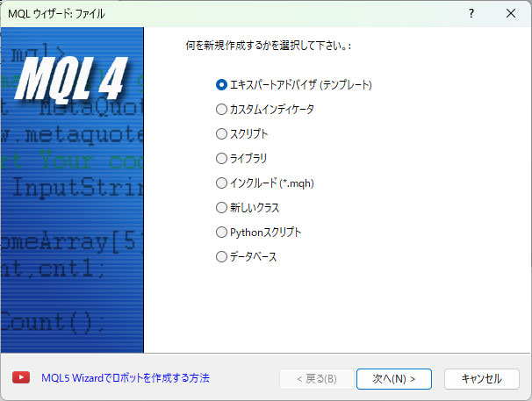Select the スクリプト radio button
Screen dimensions: 532x401
tap(221, 134)
